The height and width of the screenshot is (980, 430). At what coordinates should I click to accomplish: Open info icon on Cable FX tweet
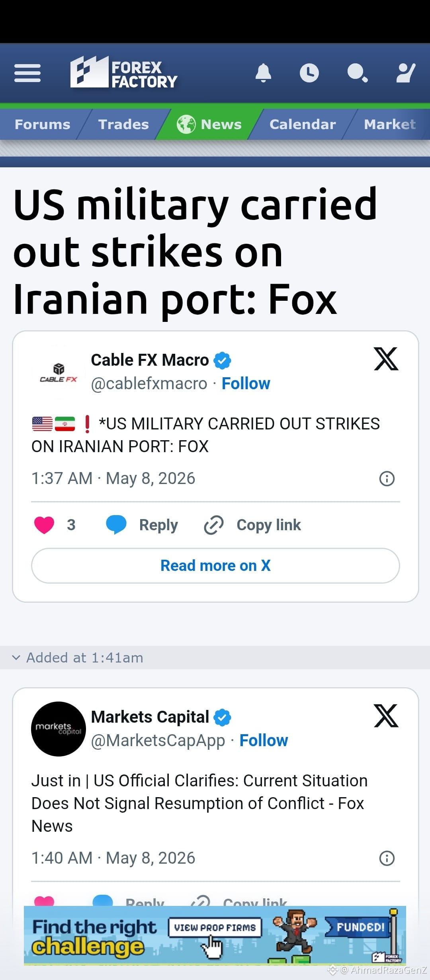pos(387,478)
